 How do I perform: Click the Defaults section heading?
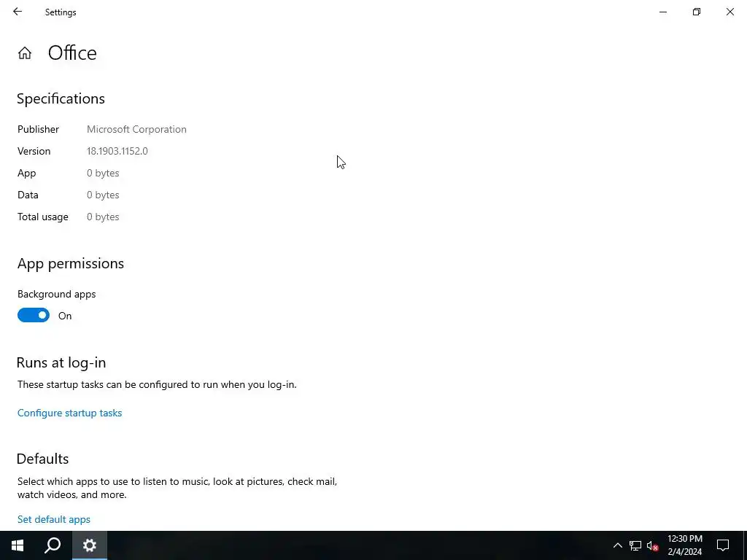click(x=43, y=459)
